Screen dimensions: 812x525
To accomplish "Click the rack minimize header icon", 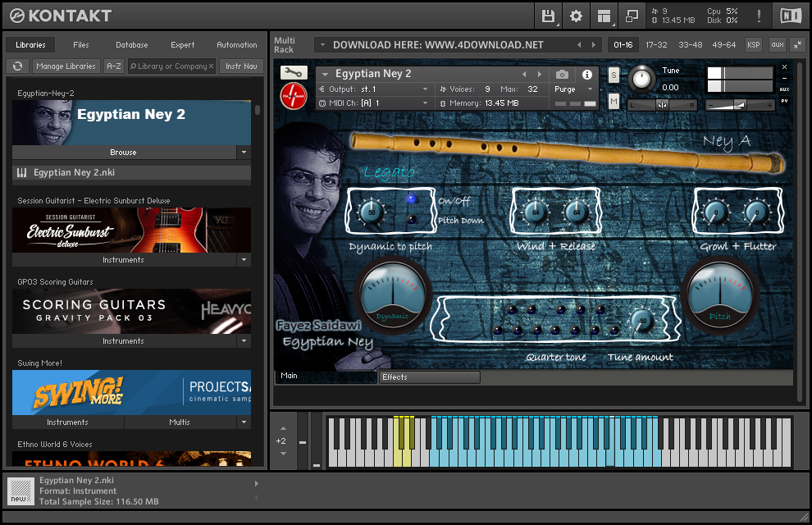I will [797, 45].
